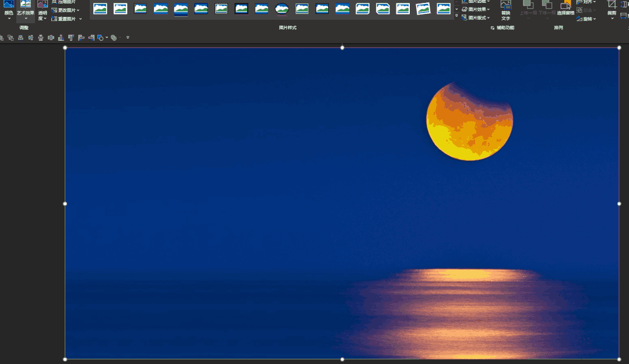
Task: Open the 图片效果 picture effects menu
Action: [x=476, y=9]
